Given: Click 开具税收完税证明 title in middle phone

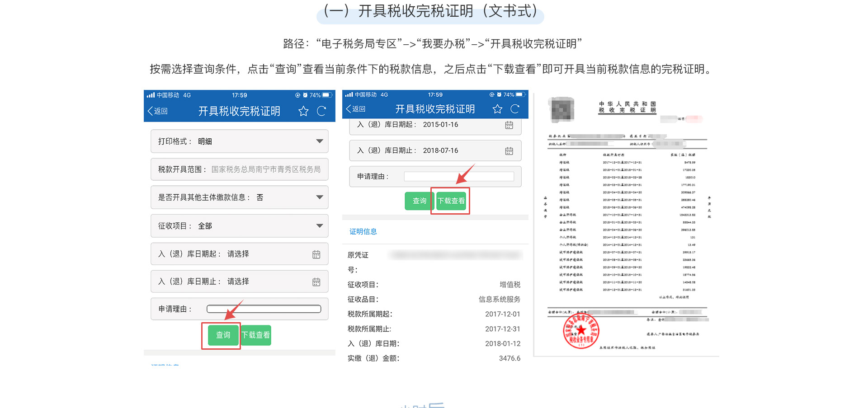Looking at the screenshot, I should 435,109.
